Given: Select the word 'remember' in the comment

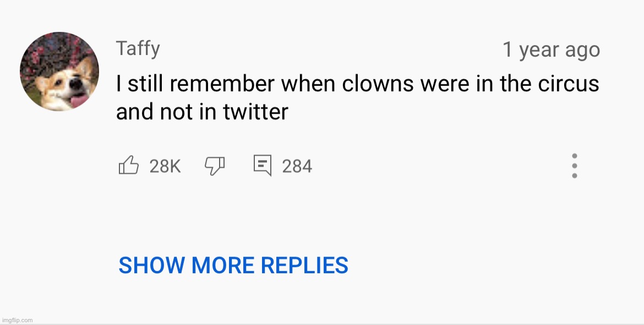Looking at the screenshot, I should (x=222, y=83).
